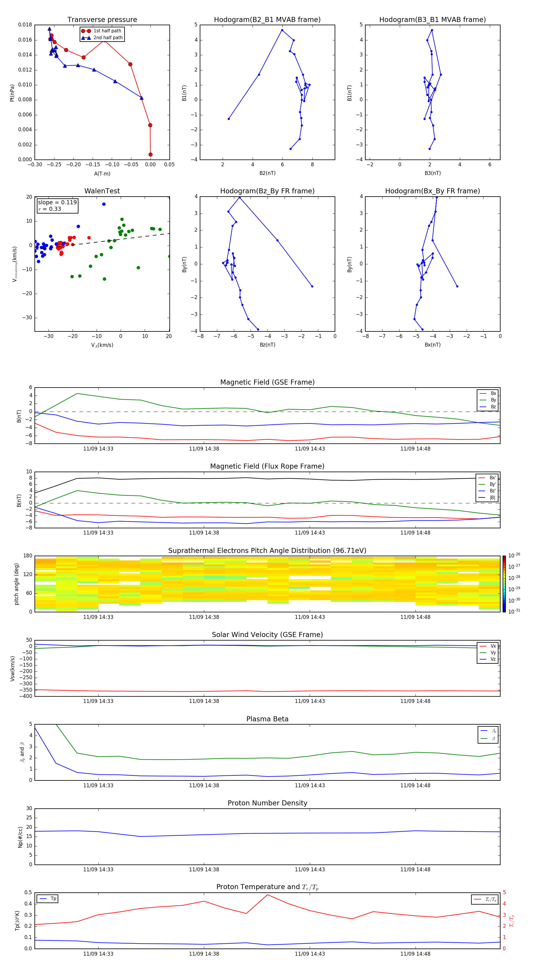535x980 pixels.
Task: Click the 'Magnetic Field (Flux Rope Frame)' title
Action: [x=267, y=467]
